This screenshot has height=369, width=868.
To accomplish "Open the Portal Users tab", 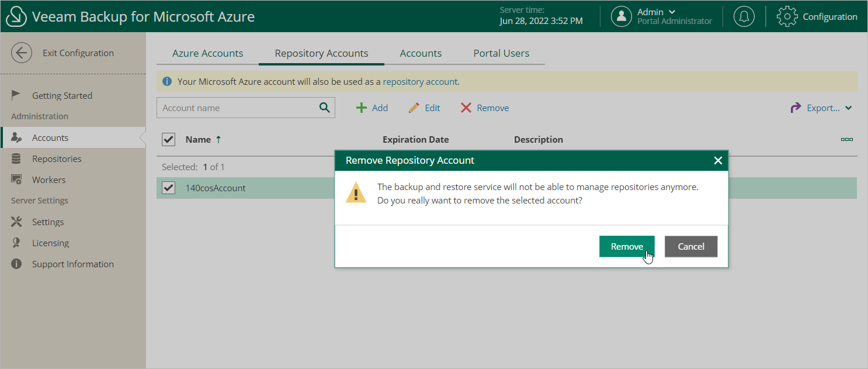I will [501, 53].
